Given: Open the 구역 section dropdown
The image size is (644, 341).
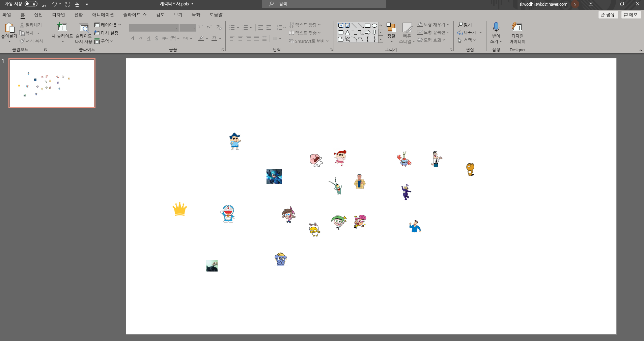Looking at the screenshot, I should coord(104,41).
